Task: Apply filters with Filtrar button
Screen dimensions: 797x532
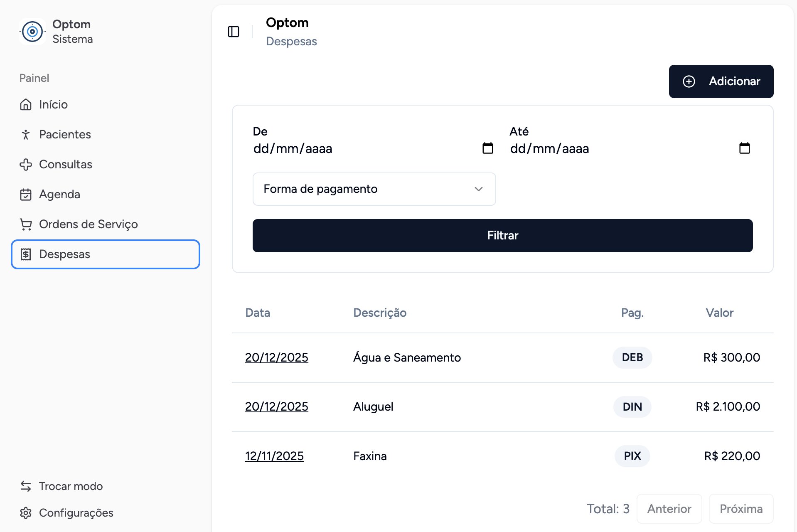Action: coord(502,236)
